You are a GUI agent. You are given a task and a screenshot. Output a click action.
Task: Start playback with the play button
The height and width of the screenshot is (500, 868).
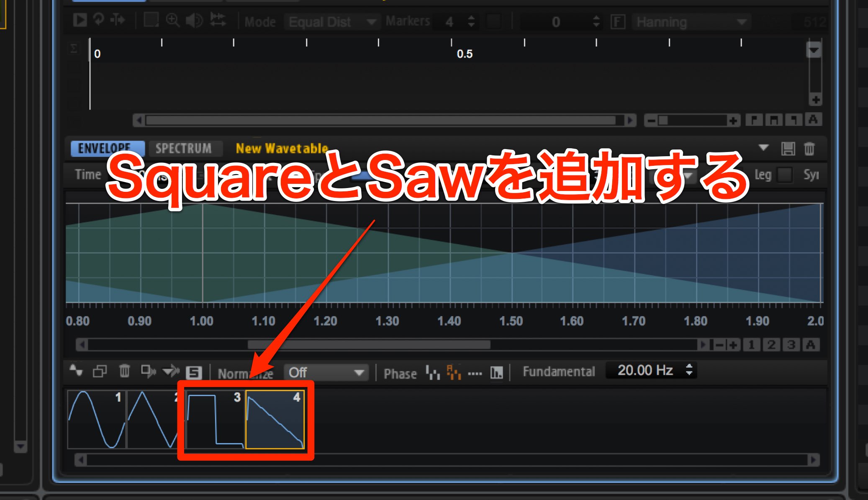80,20
